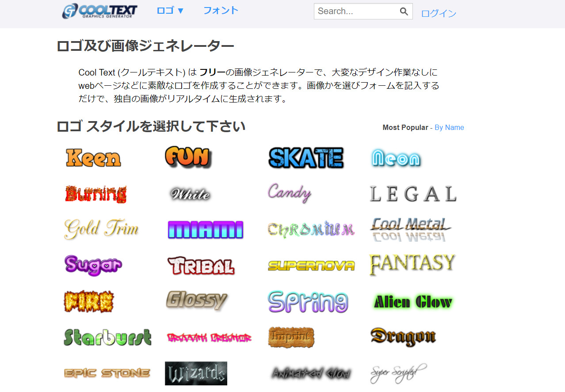Select the Miami logo style
The height and width of the screenshot is (392, 565).
tap(206, 229)
